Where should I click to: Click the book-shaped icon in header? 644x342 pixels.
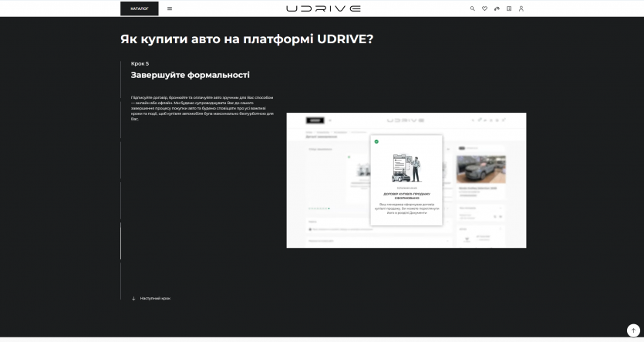pos(509,8)
